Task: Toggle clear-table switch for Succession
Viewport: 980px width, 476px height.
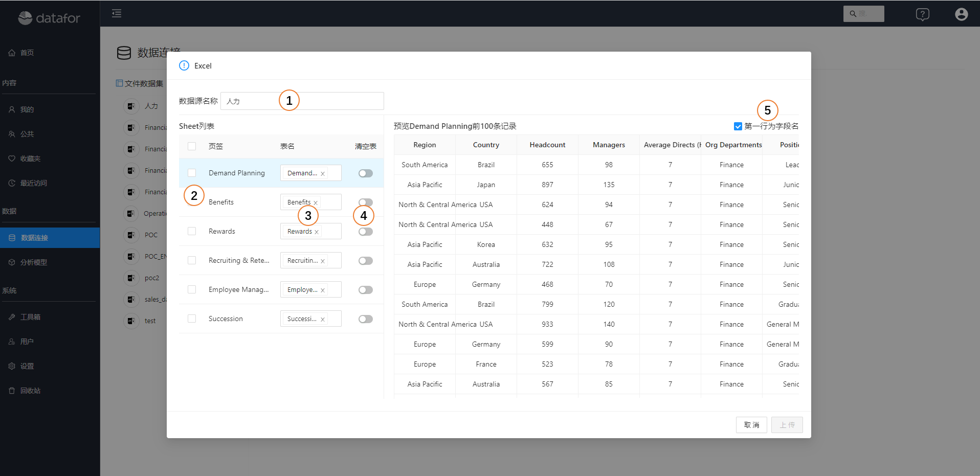Action: pos(366,319)
